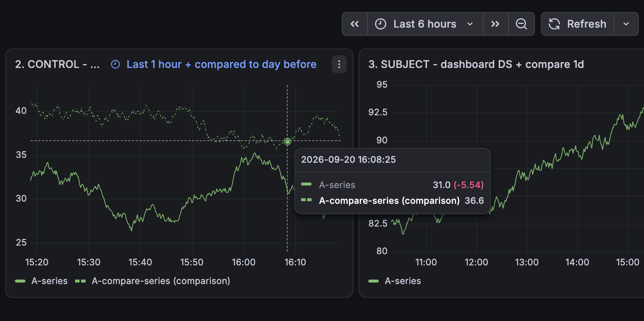Click the 16:00 label on CONTROL time axis
644x321 pixels.
pyautogui.click(x=244, y=262)
